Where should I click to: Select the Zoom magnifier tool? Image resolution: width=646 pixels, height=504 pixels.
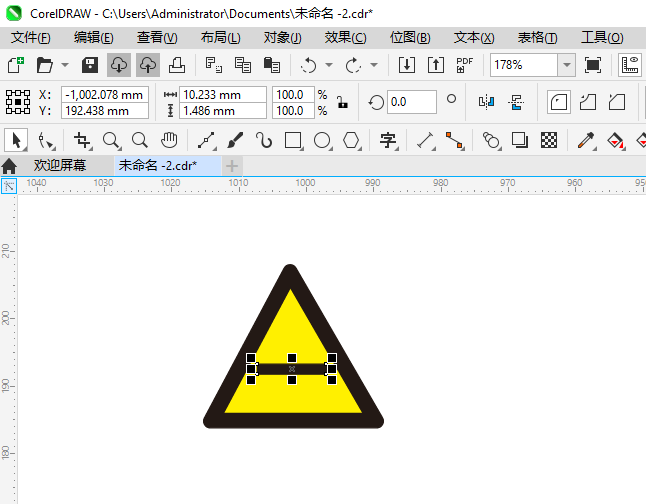tap(112, 141)
